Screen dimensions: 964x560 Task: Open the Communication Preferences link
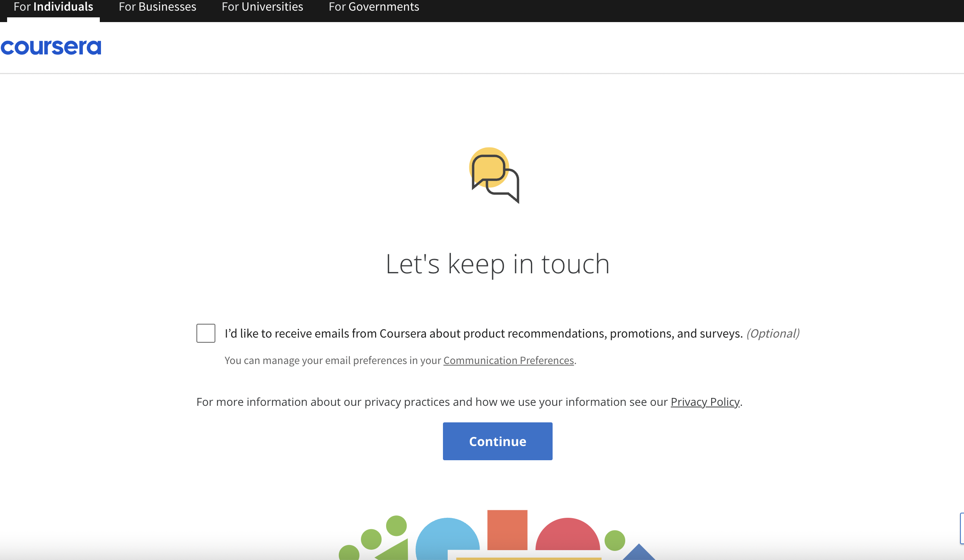[508, 360]
